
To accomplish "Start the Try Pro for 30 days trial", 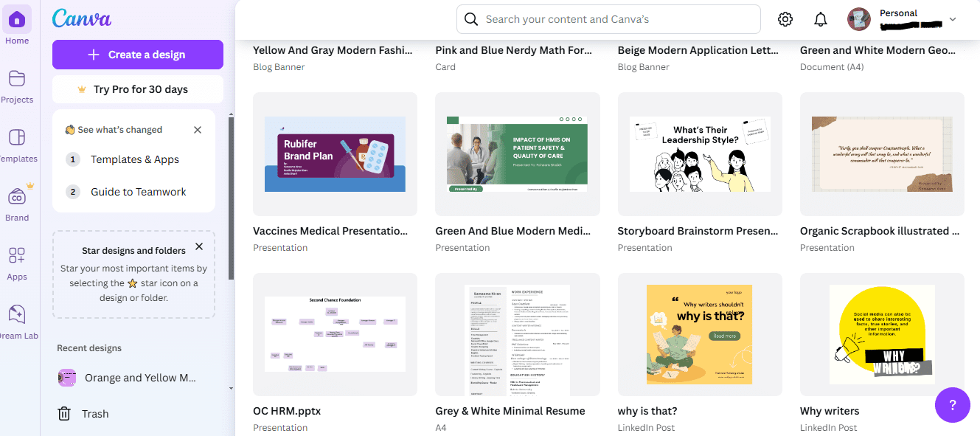I will pyautogui.click(x=137, y=89).
